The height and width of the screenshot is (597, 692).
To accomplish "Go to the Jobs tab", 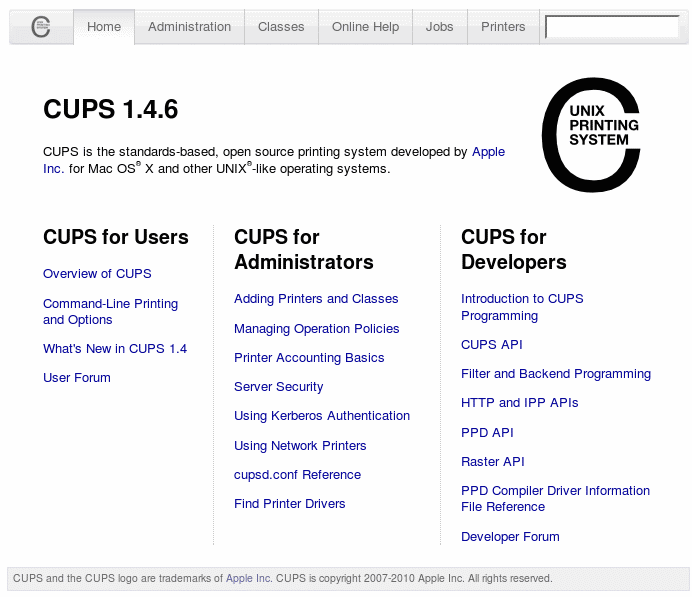I will (439, 27).
